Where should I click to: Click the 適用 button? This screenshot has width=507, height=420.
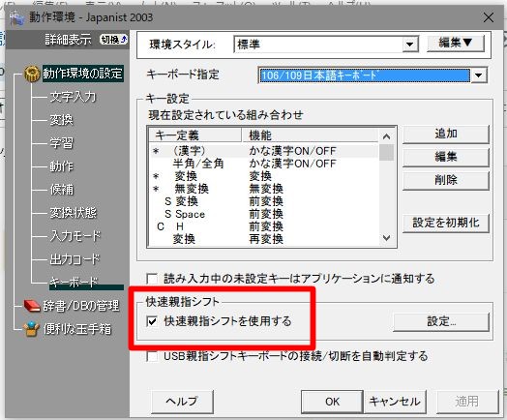(x=466, y=402)
